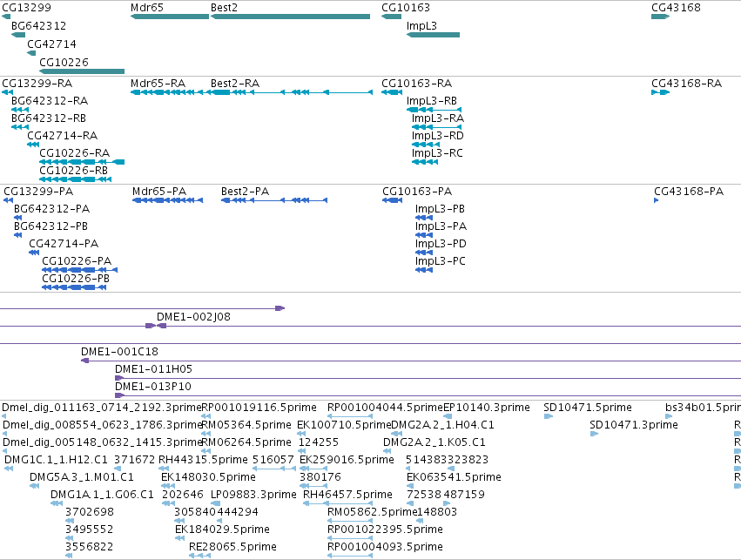This screenshot has width=741, height=560.
Task: Click the CG43168-PA protein label
Action: click(x=689, y=192)
